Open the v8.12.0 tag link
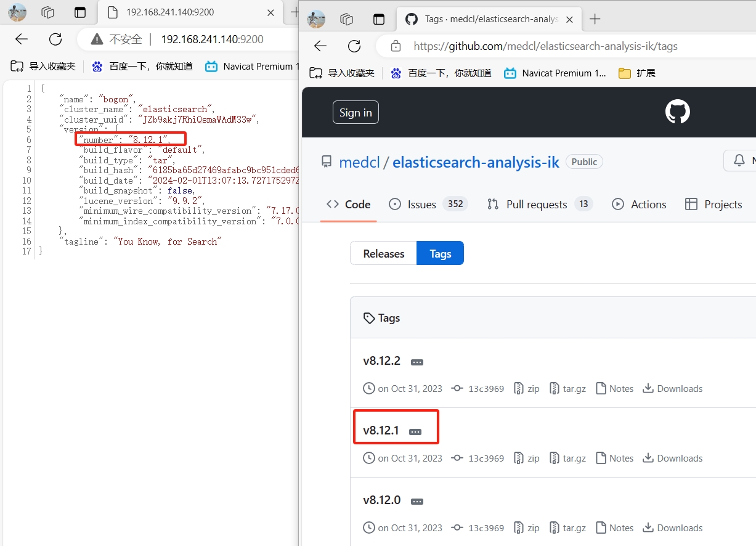The width and height of the screenshot is (756, 546). (x=382, y=500)
